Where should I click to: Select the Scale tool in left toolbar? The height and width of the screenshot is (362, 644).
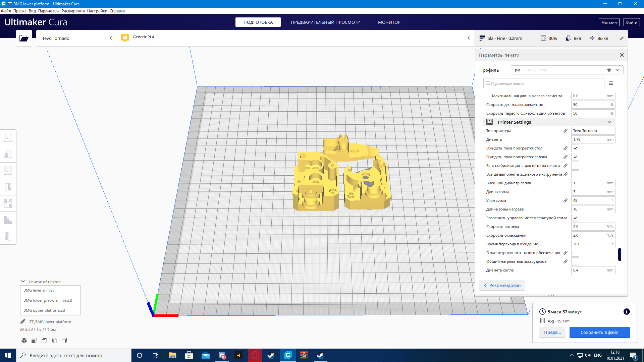click(8, 154)
